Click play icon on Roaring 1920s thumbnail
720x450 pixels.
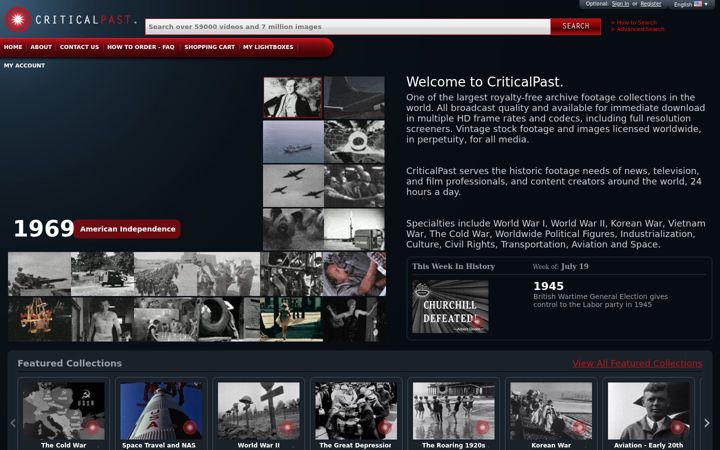482,428
